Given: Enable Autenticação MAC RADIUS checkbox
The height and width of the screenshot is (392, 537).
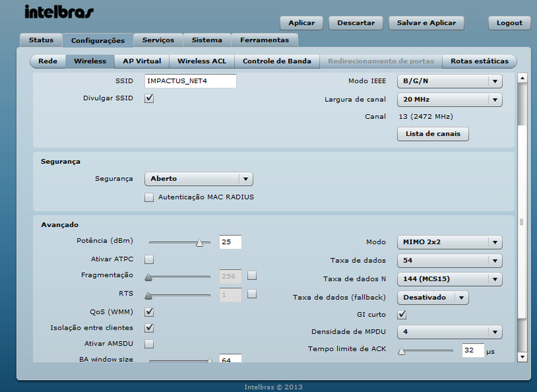Looking at the screenshot, I should [x=149, y=197].
